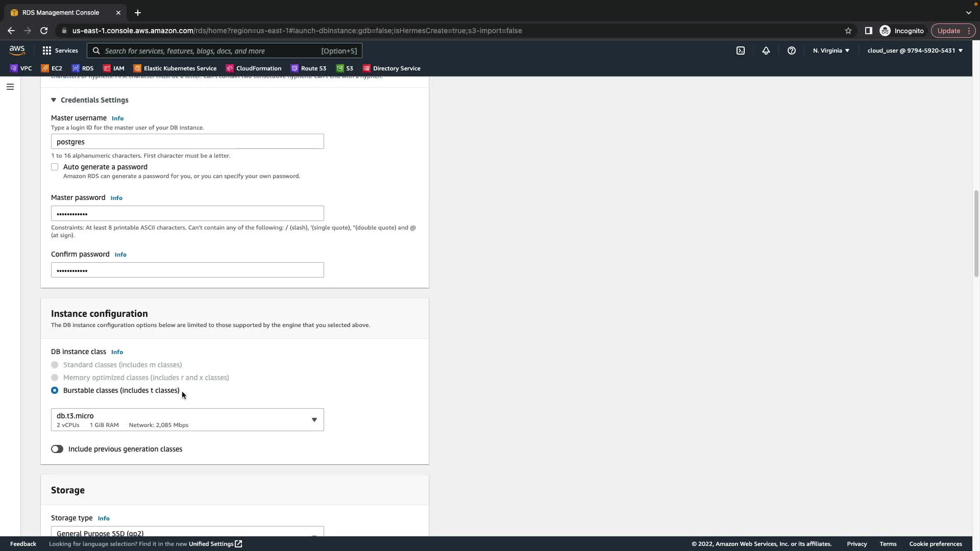Open the AWS CloudShell icon
Image resolution: width=980 pixels, height=551 pixels.
(x=741, y=51)
